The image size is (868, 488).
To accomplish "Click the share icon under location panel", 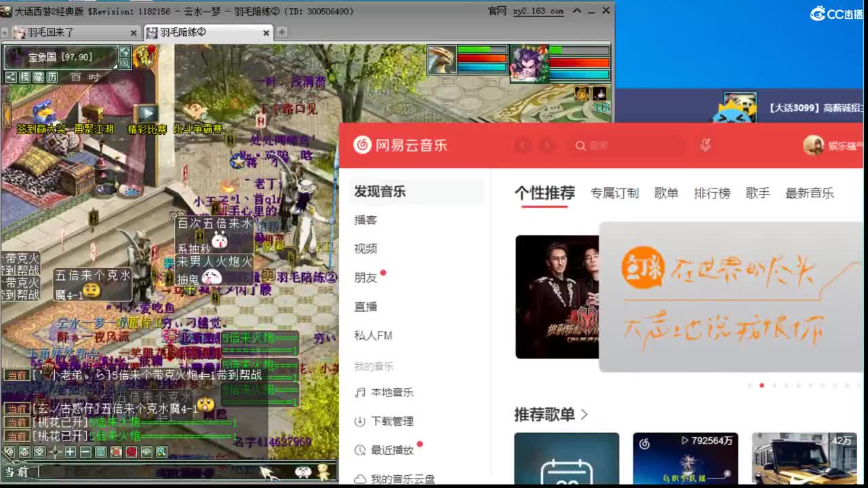I will [x=10, y=77].
